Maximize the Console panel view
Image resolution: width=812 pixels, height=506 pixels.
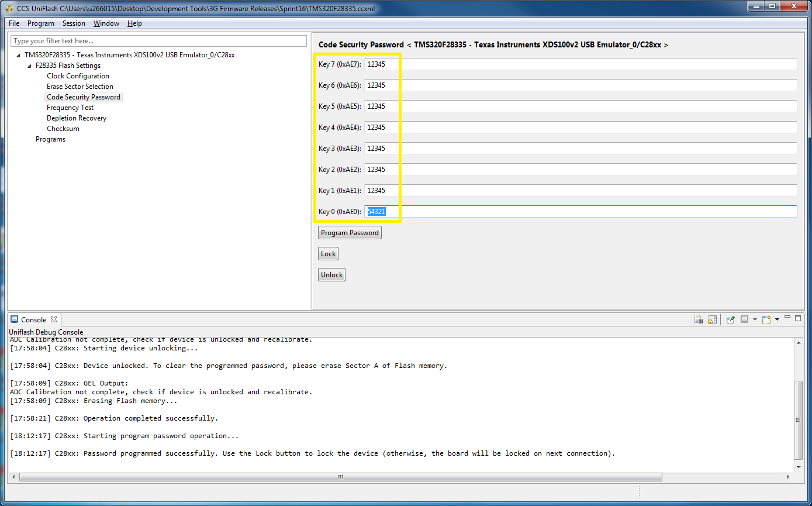798,318
